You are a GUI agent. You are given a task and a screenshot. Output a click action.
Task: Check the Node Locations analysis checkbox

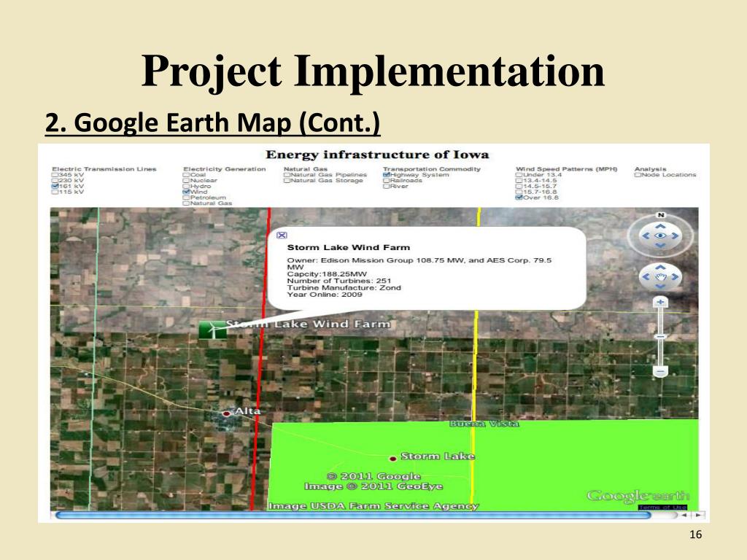pos(638,175)
